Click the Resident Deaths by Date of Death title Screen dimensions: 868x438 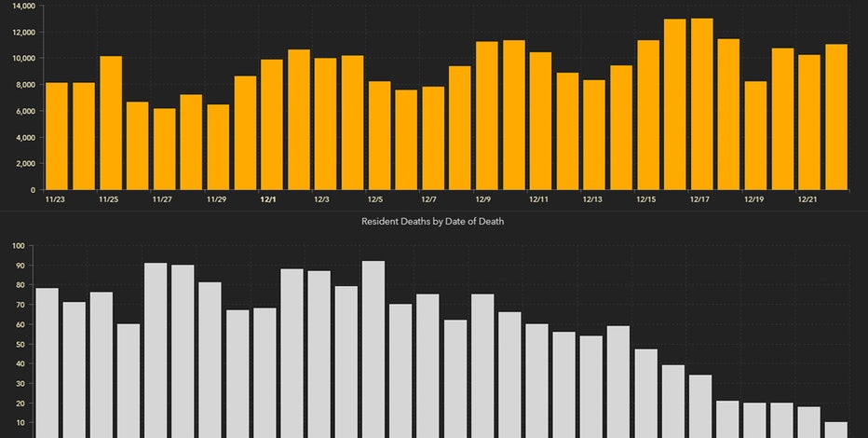[x=432, y=221]
